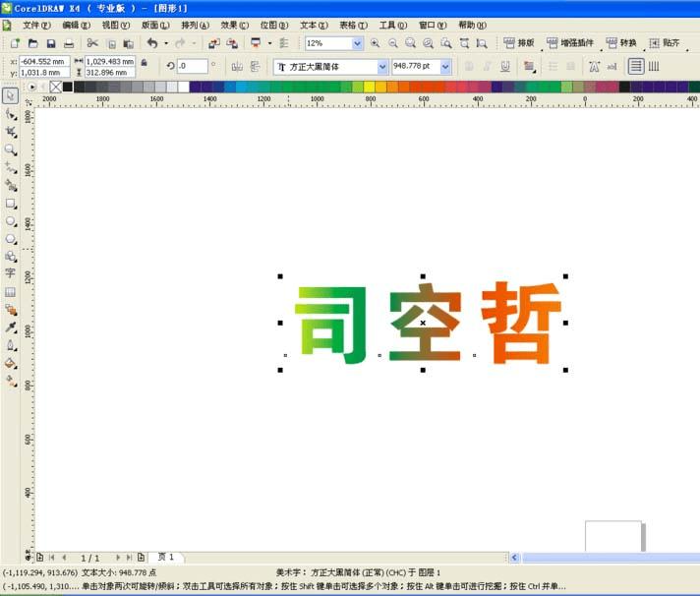
Task: Select the Text tool (字)
Action: [10, 273]
